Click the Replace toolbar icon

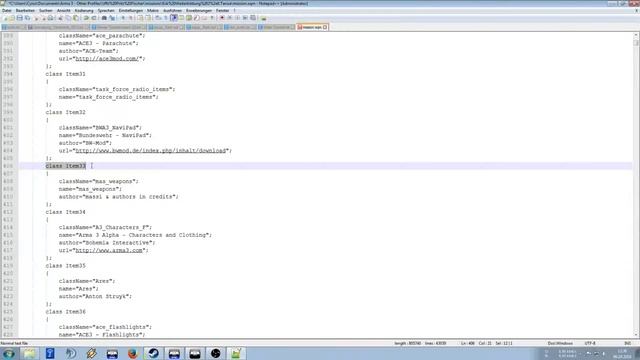point(111,18)
